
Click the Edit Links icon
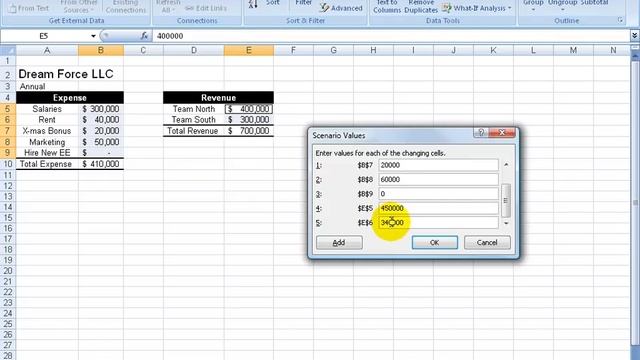[x=190, y=8]
